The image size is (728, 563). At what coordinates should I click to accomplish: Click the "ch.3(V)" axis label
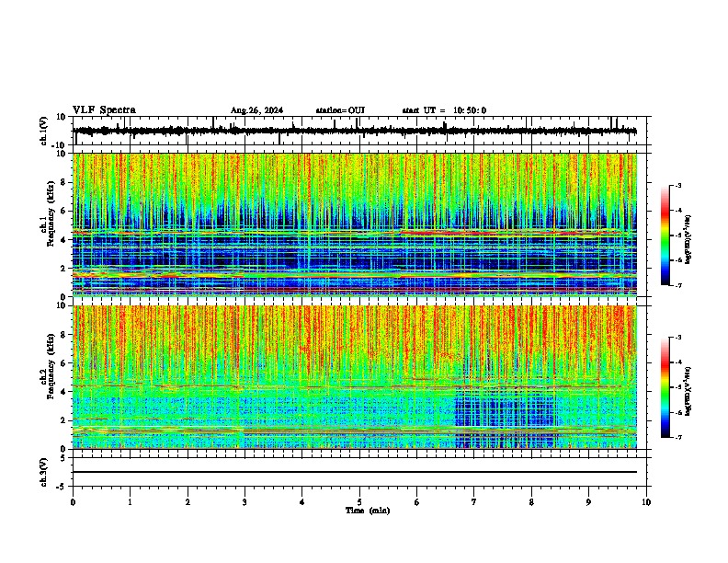click(44, 473)
